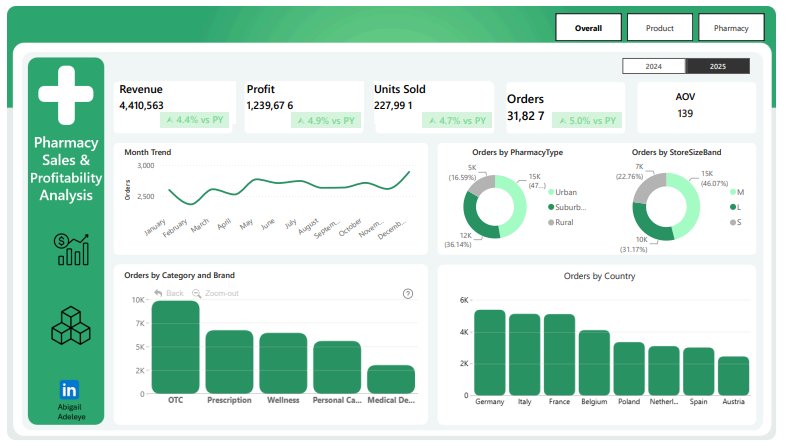Click the (22.76%) label on StoreSizeBand donut
The height and width of the screenshot is (445, 788).
click(630, 176)
